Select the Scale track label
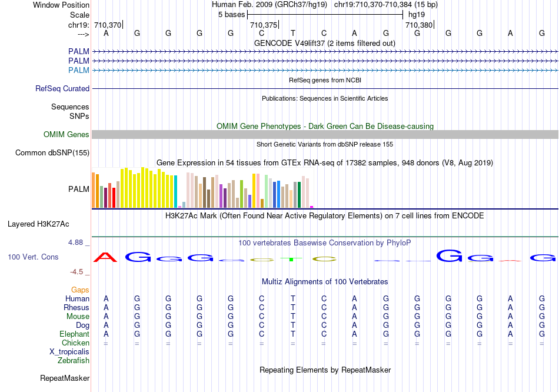Image resolution: width=559 pixels, height=392 pixels. (x=79, y=15)
